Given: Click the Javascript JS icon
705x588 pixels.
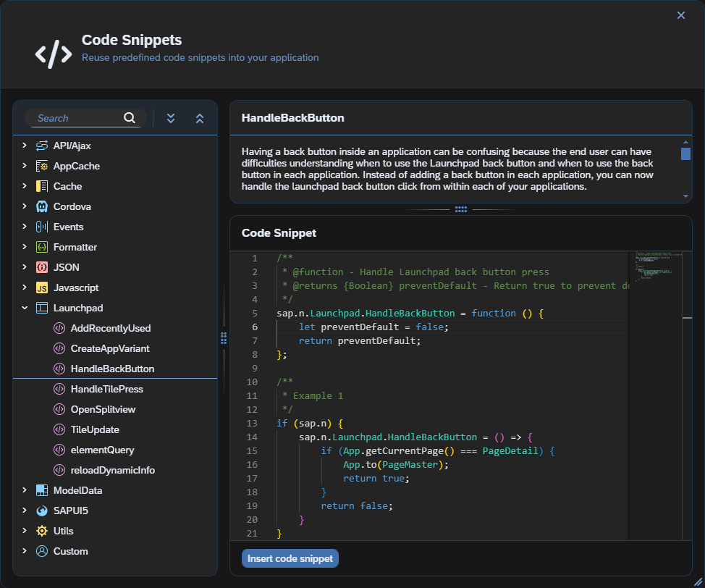Looking at the screenshot, I should tap(42, 288).
